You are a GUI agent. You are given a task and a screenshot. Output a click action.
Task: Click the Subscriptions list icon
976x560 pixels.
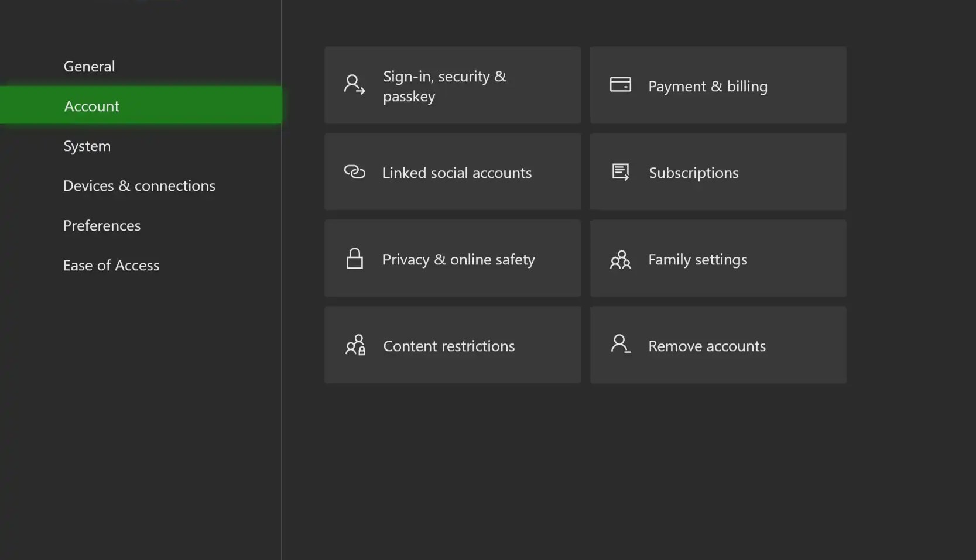[620, 172]
